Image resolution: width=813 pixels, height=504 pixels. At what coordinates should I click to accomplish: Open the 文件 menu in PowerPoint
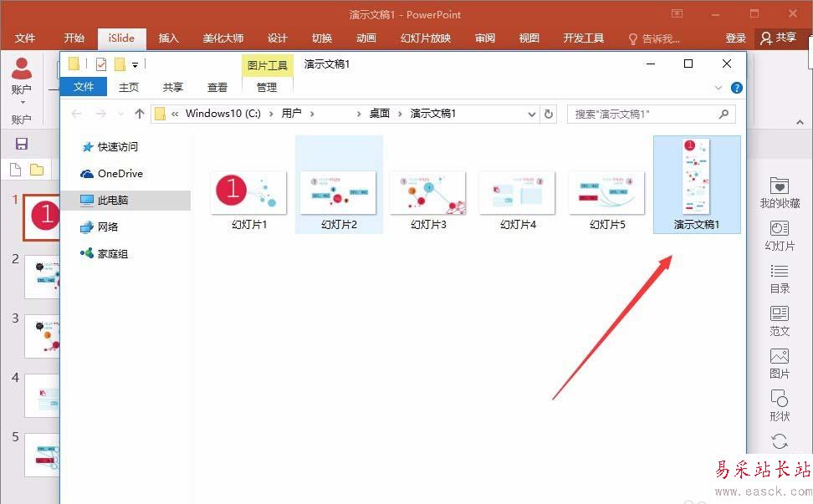click(25, 38)
